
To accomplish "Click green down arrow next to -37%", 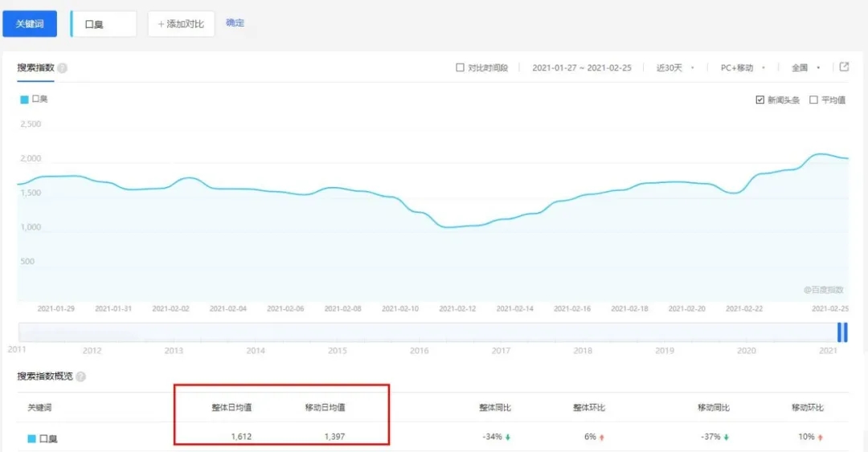I will point(727,438).
